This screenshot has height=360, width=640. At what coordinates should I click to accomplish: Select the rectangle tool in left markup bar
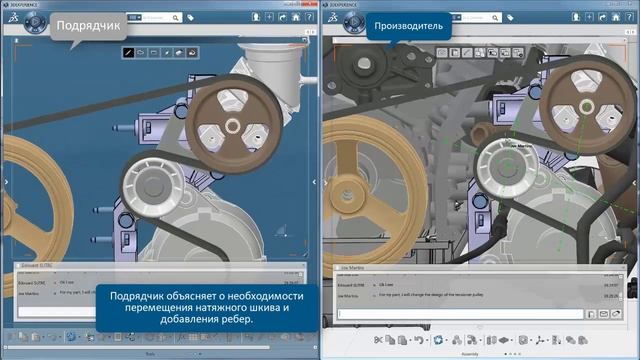point(154,53)
